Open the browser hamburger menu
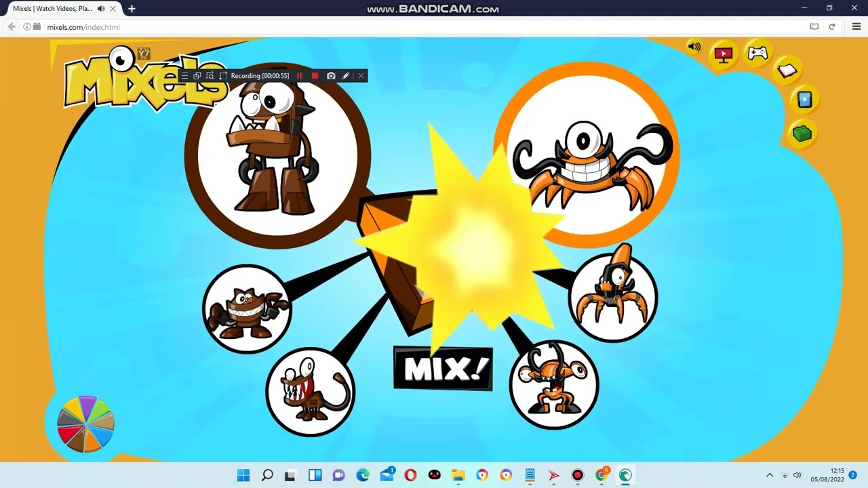The width and height of the screenshot is (868, 488). 856,27
